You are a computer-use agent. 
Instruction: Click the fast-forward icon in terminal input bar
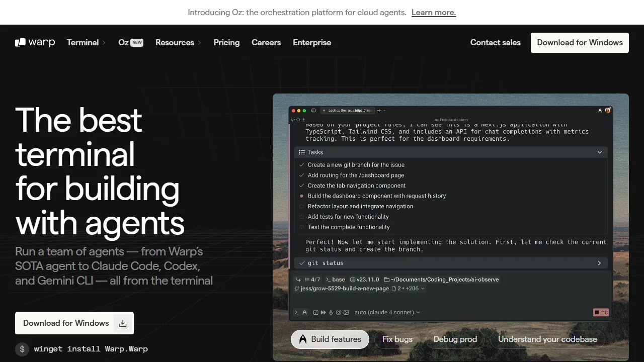coord(323,312)
